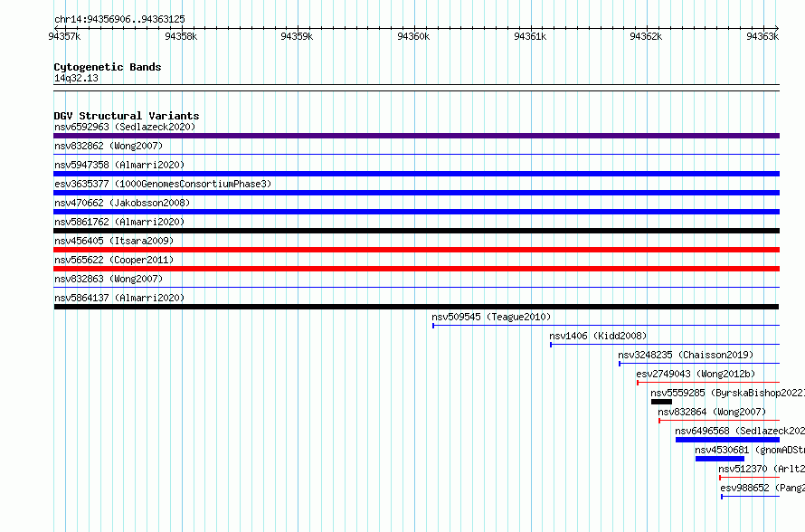
Task: Click the 94360k ruler tick label
Action: [x=413, y=36]
